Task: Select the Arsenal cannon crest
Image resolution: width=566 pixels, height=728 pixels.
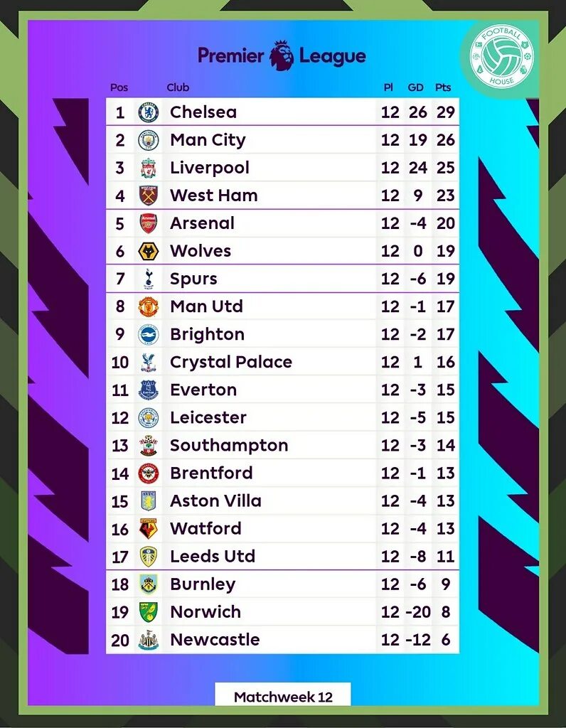Action: click(x=149, y=223)
